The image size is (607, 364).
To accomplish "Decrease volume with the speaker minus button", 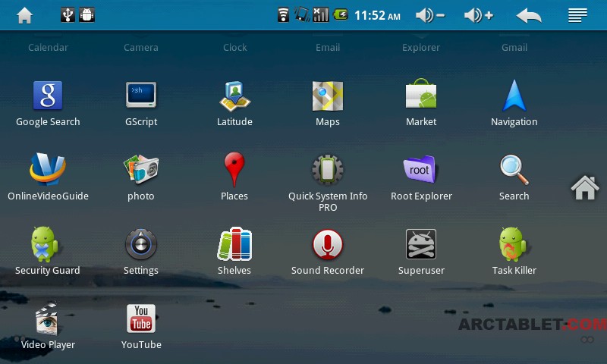I will [430, 15].
